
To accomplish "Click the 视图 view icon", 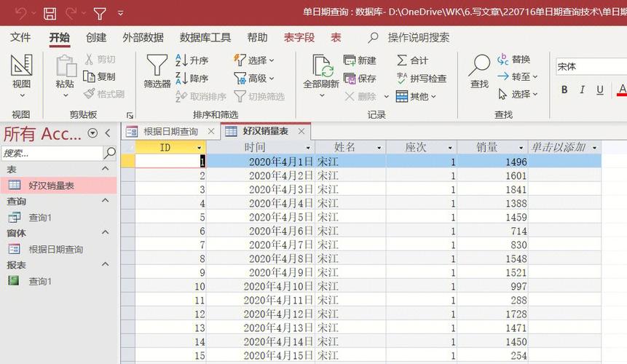I will 22,65.
